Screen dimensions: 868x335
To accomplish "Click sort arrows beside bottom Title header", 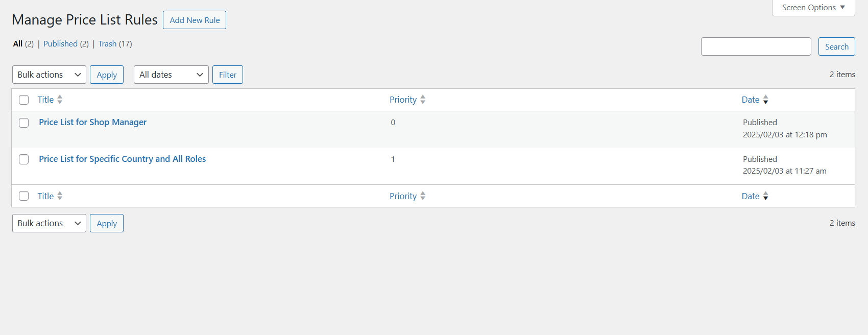I will pyautogui.click(x=60, y=196).
